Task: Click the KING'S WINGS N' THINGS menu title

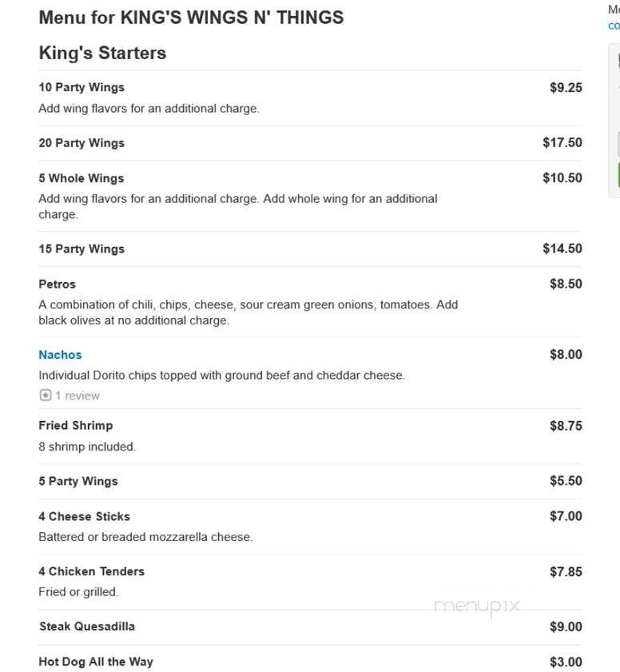Action: (190, 17)
